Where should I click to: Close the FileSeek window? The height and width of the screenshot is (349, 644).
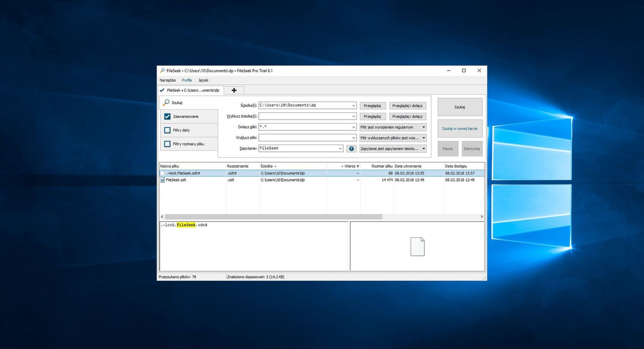click(479, 70)
